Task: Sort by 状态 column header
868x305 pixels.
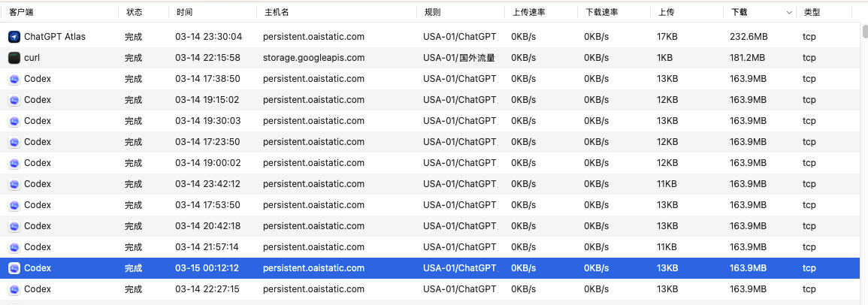Action: (135, 13)
